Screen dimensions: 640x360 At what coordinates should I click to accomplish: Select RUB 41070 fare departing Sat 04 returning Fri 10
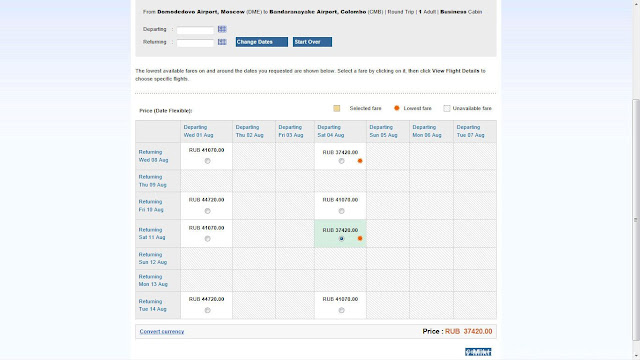click(x=341, y=211)
